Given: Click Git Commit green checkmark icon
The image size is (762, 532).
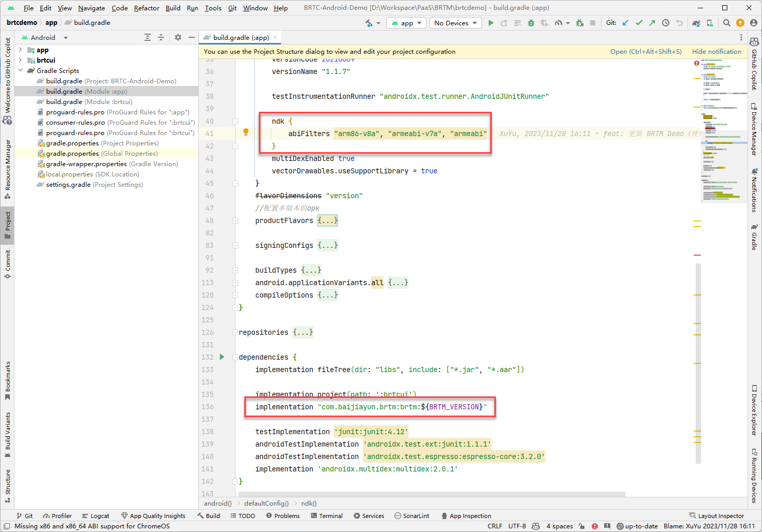Looking at the screenshot, I should click(639, 23).
